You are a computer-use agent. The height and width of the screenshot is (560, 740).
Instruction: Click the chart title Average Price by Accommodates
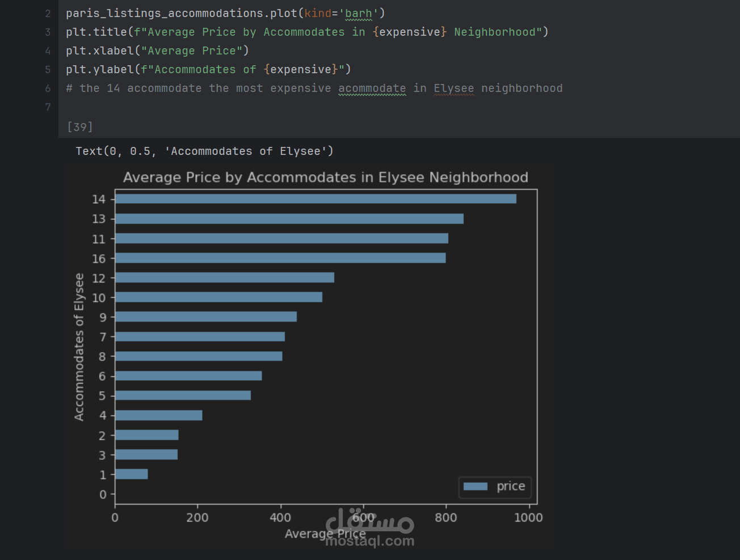pyautogui.click(x=326, y=178)
